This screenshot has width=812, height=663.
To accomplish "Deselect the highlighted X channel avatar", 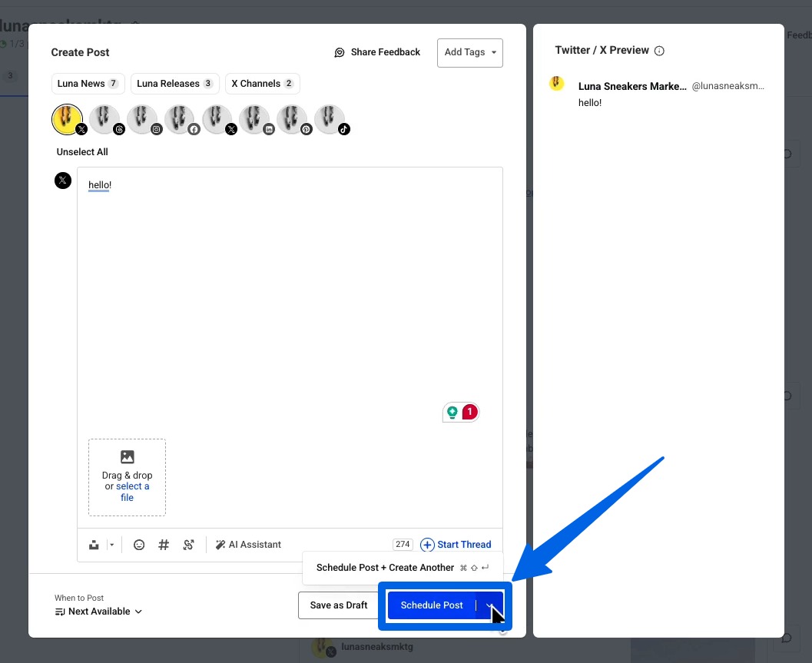I will (67, 119).
